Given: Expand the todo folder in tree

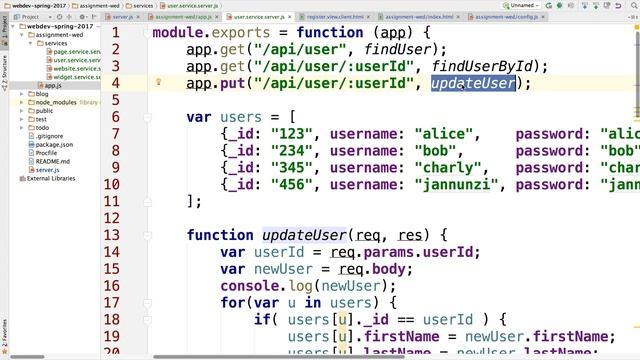Looking at the screenshot, I should [x=22, y=128].
